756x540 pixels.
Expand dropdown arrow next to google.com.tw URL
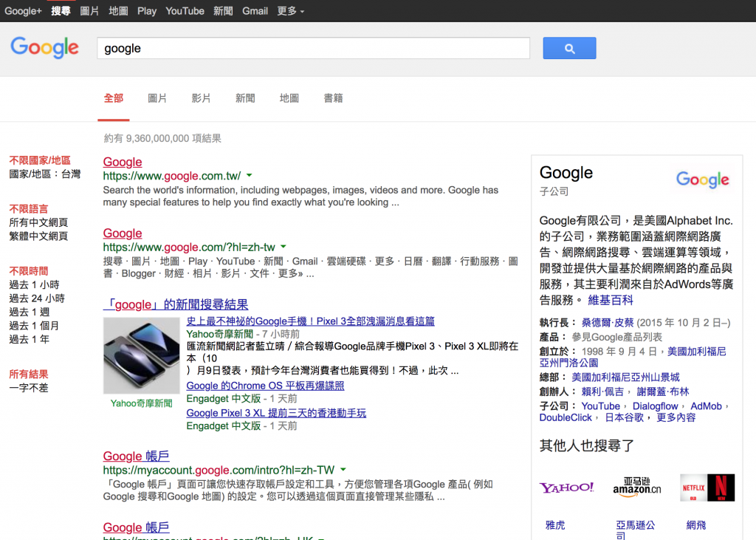coord(250,175)
